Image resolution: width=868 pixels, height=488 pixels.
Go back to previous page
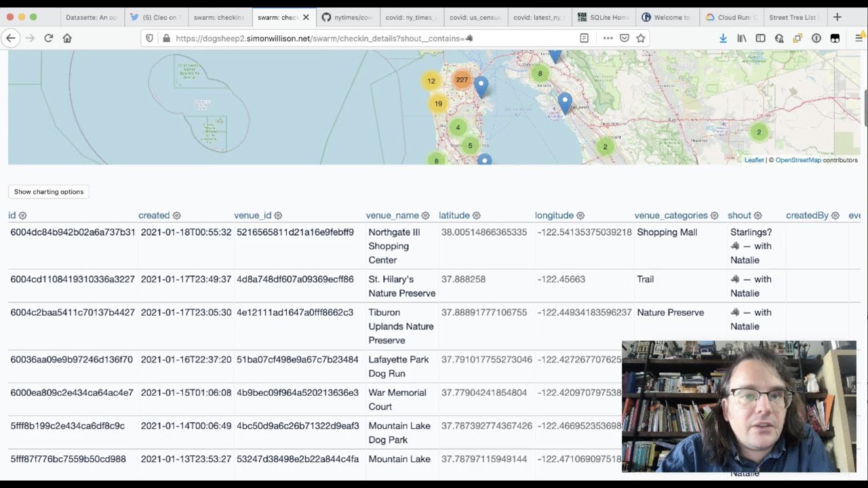click(x=11, y=38)
